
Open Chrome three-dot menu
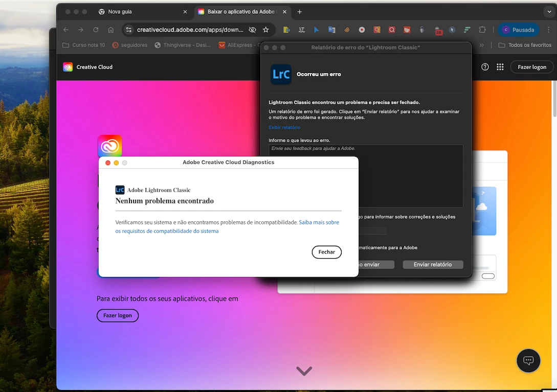pyautogui.click(x=549, y=30)
